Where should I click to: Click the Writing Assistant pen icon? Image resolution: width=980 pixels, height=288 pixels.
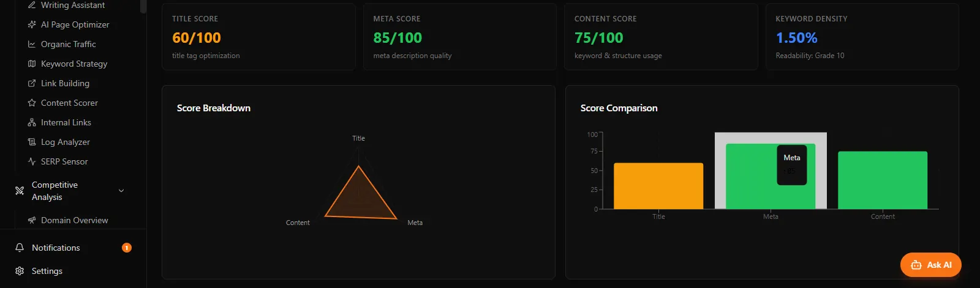(x=32, y=5)
